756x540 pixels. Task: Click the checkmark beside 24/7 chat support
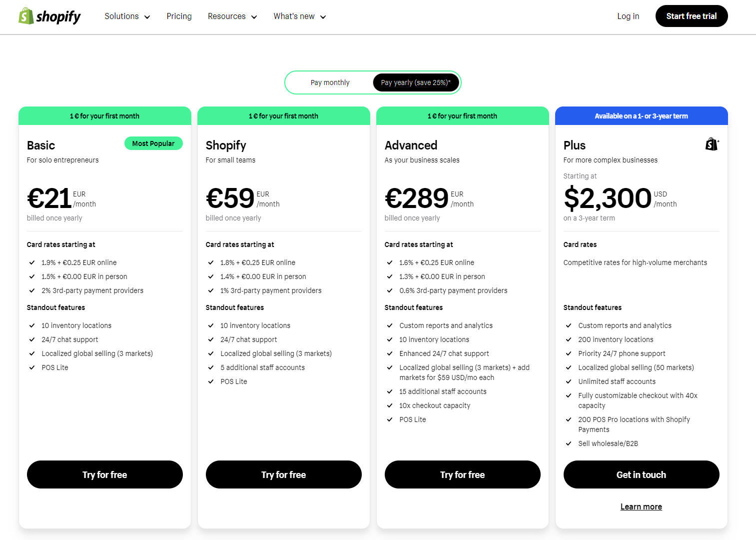point(32,339)
